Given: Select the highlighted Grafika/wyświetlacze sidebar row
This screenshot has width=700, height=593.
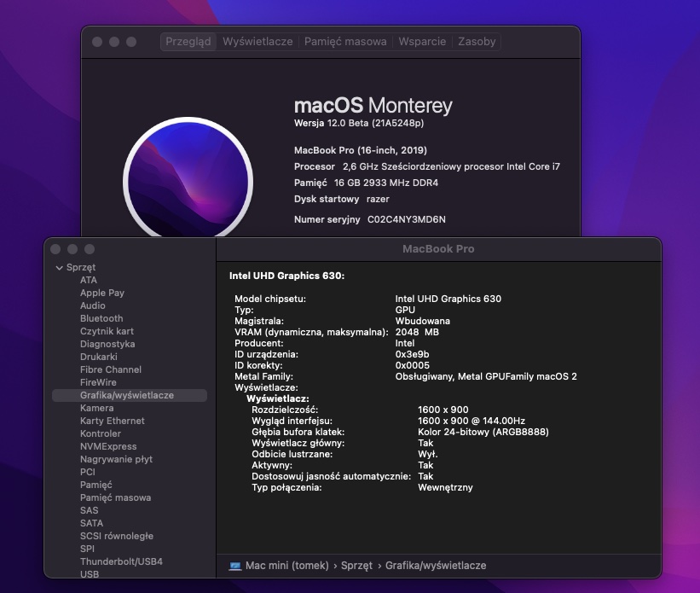Looking at the screenshot, I should pos(130,396).
